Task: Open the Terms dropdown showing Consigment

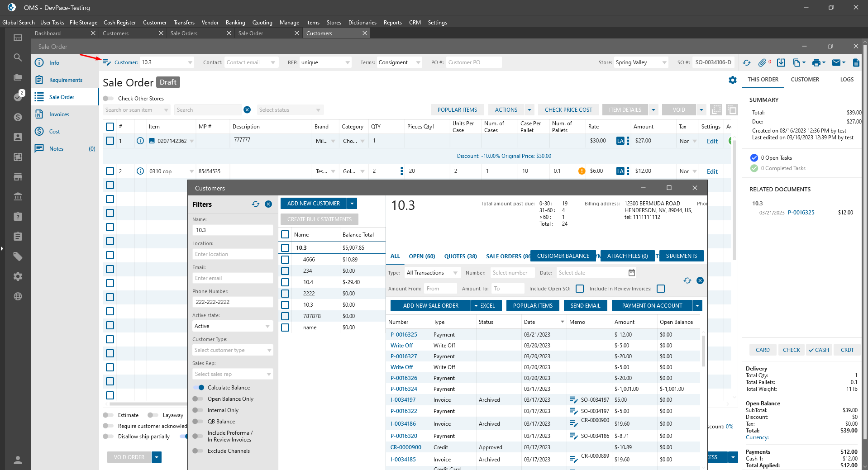Action: point(400,62)
